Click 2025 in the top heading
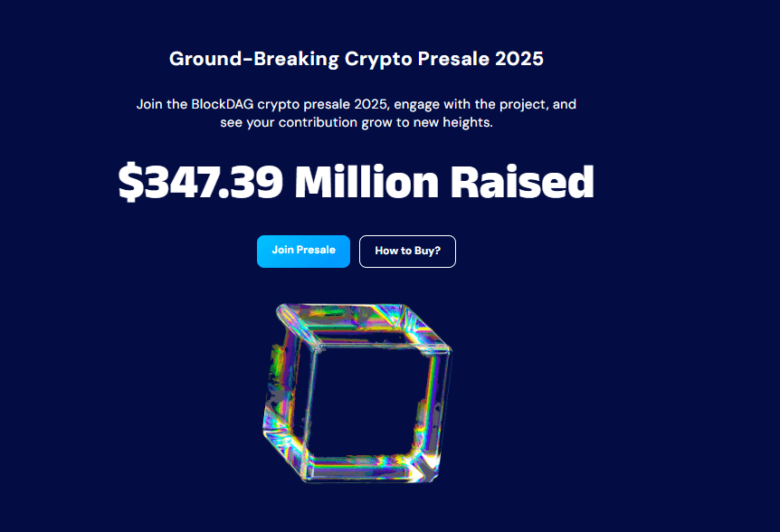The image size is (780, 532). click(x=519, y=59)
